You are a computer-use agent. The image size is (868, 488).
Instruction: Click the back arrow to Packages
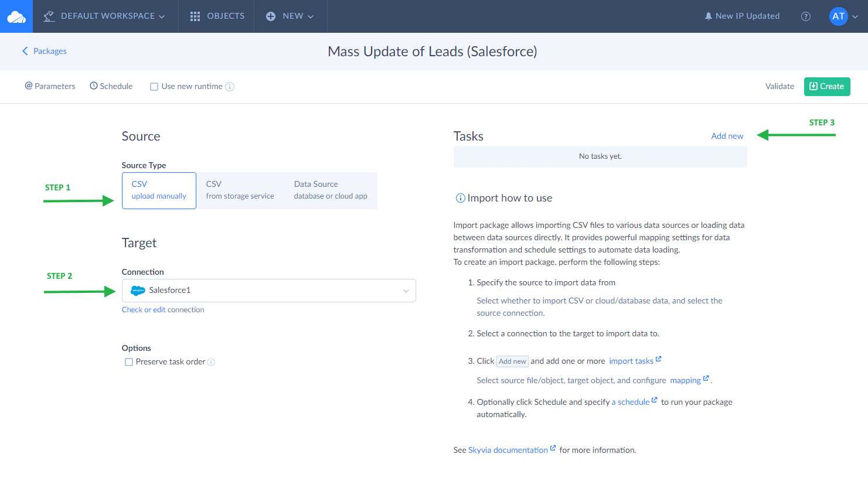pyautogui.click(x=25, y=51)
